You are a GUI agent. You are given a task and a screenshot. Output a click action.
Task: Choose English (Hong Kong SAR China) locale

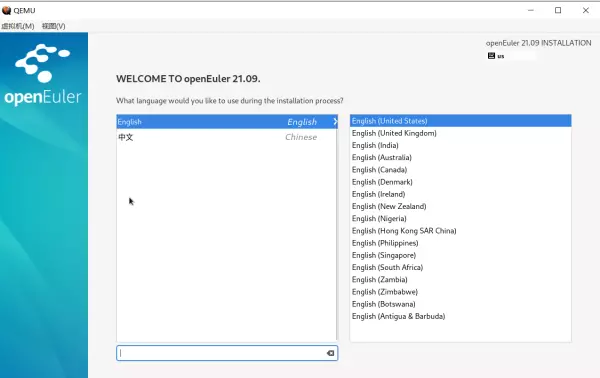click(x=460, y=231)
